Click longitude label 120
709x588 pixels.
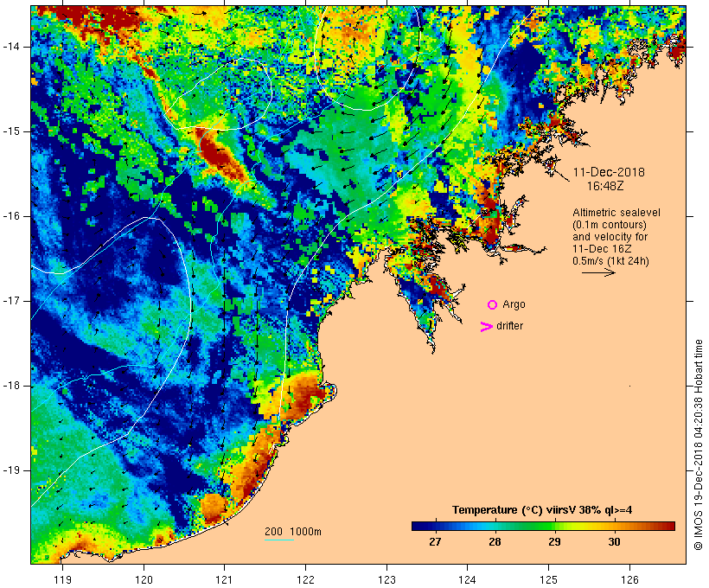[x=144, y=579]
